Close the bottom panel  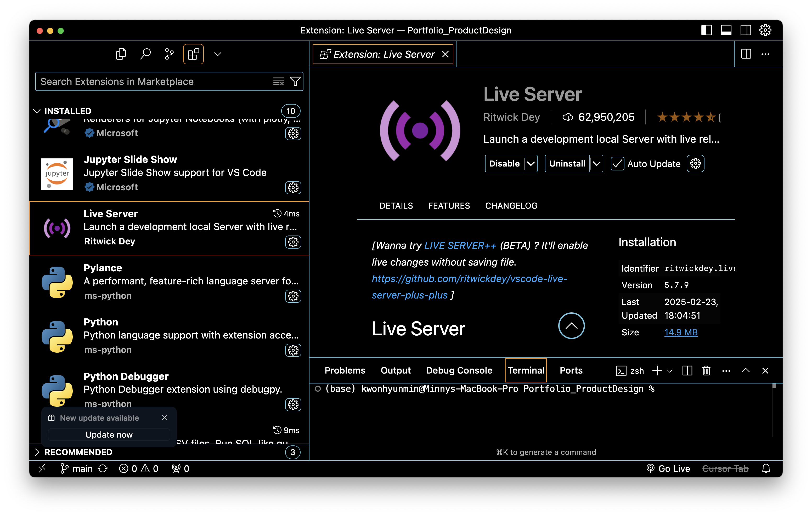coord(765,371)
